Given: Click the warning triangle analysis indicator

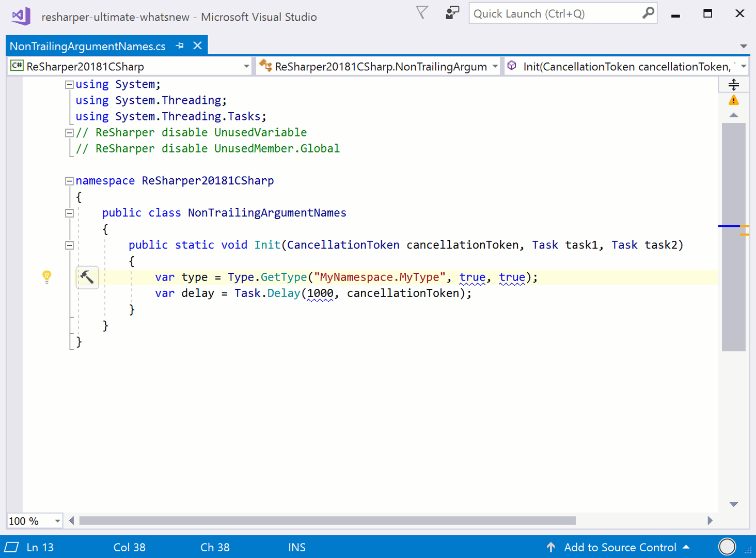Looking at the screenshot, I should tap(733, 100).
